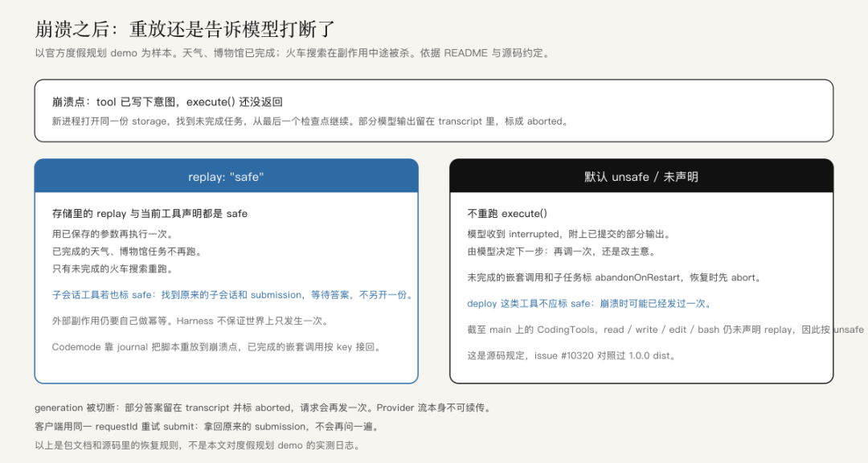Click blue text starting 子会话工具若也标 safe

[x=233, y=295]
